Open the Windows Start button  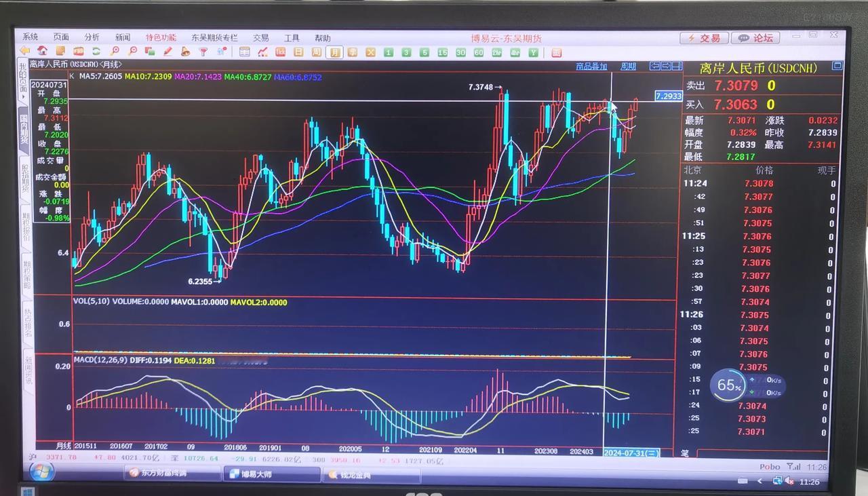pyautogui.click(x=42, y=472)
